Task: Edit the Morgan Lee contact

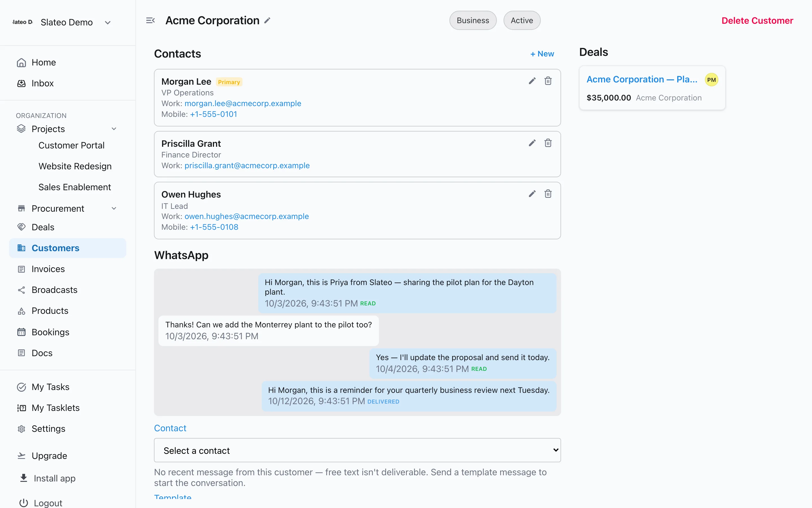Action: [x=532, y=81]
